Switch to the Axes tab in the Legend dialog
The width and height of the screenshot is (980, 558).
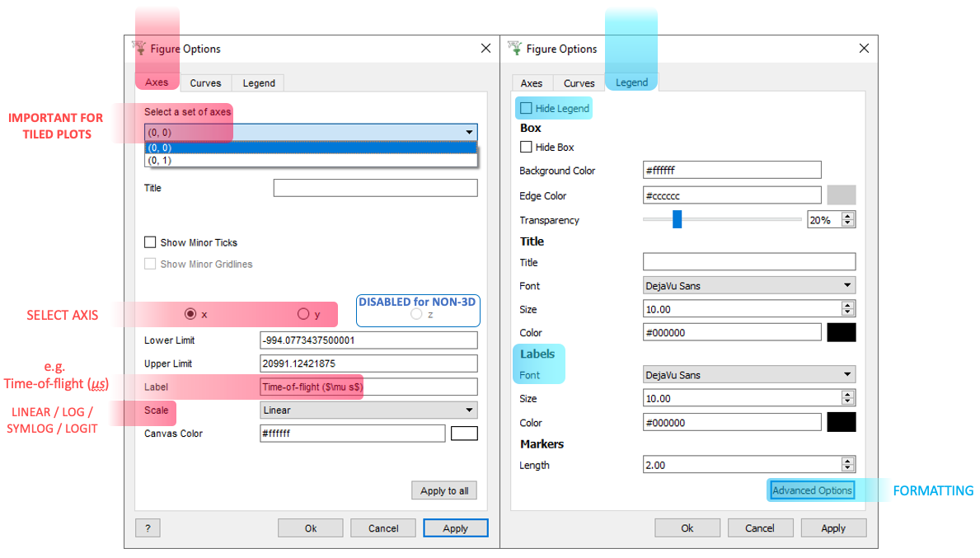[532, 82]
